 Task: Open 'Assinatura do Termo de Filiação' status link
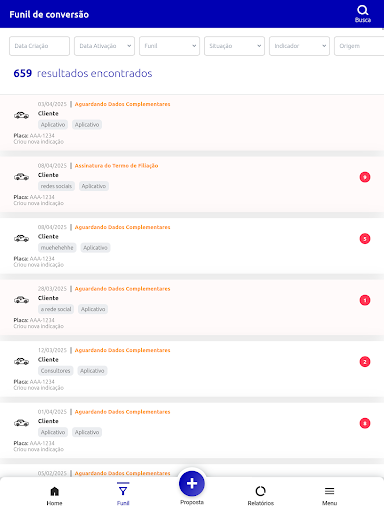click(x=116, y=166)
